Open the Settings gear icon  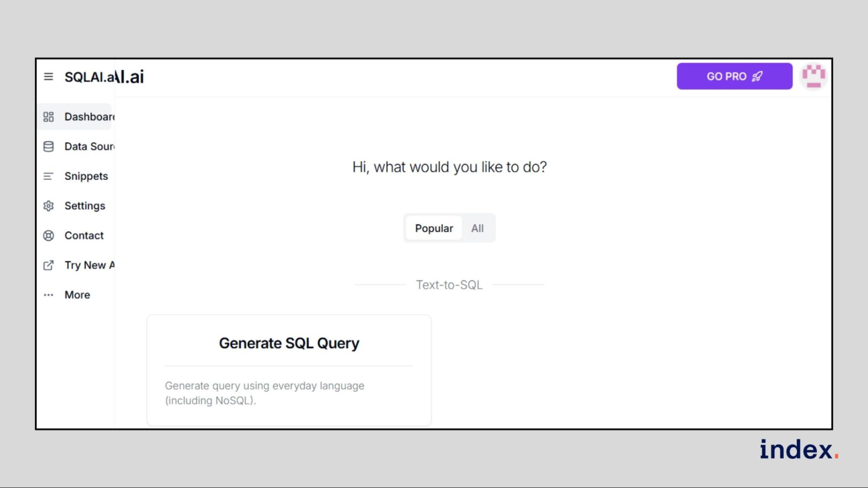click(x=48, y=206)
